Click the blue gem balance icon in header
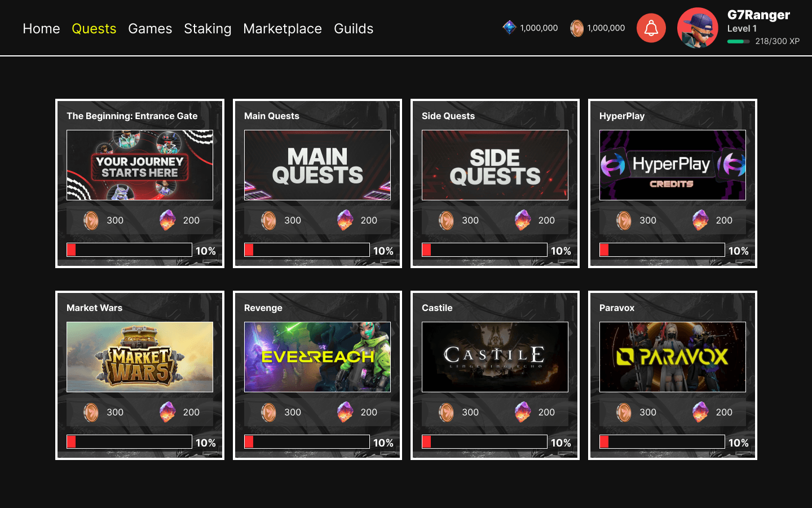Viewport: 812px width, 508px height. click(x=509, y=28)
